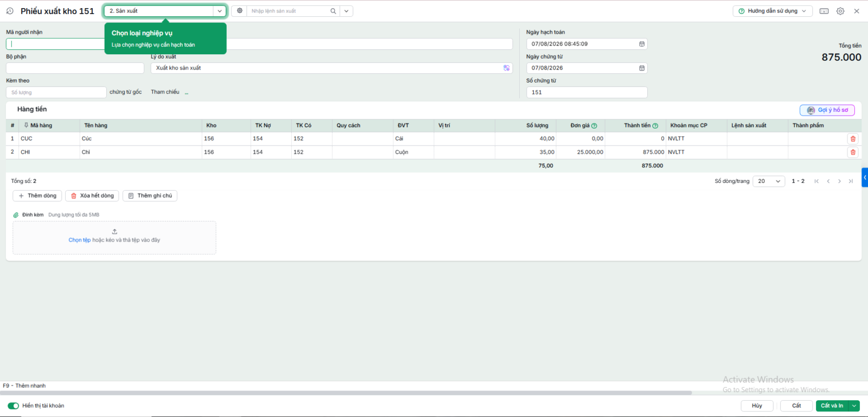Close the Phiếu xuất kho form
This screenshot has width=868, height=417.
tap(857, 11)
